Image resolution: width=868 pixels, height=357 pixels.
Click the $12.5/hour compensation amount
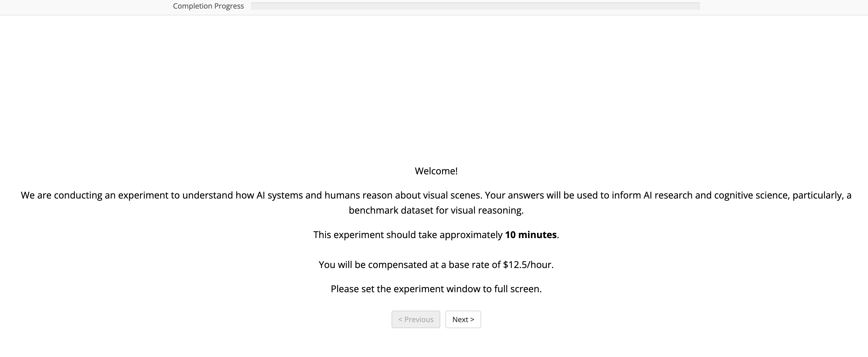pyautogui.click(x=528, y=265)
